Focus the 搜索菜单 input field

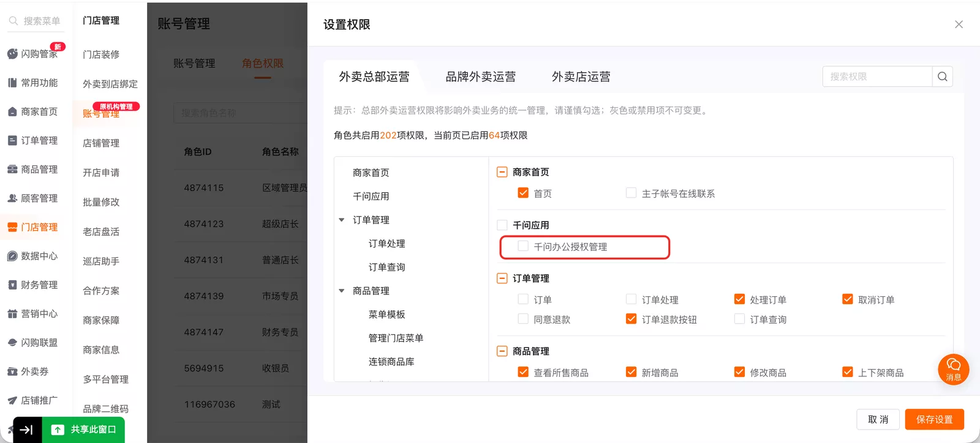[42, 21]
